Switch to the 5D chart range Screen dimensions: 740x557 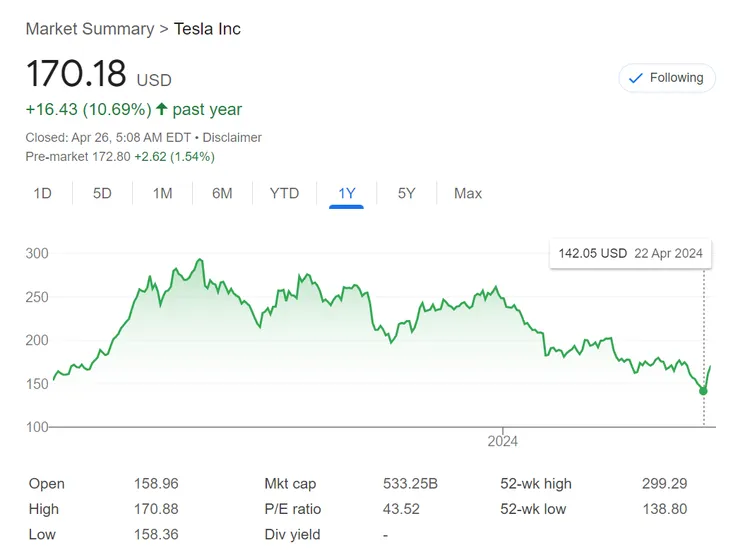102,193
